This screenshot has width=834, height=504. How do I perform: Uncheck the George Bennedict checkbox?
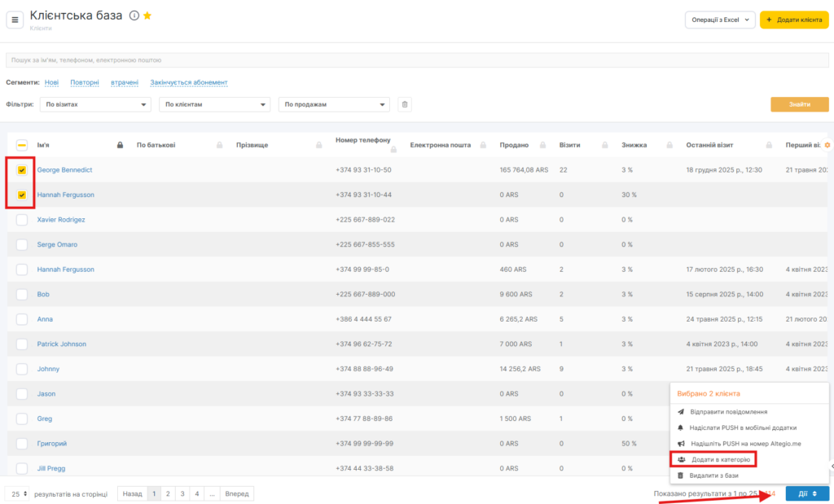click(22, 170)
